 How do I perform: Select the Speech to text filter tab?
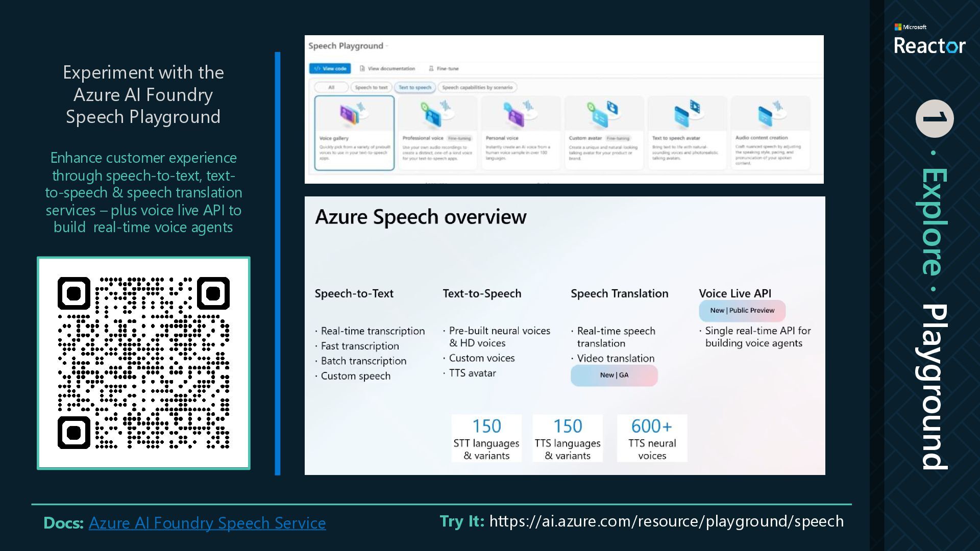pos(371,87)
